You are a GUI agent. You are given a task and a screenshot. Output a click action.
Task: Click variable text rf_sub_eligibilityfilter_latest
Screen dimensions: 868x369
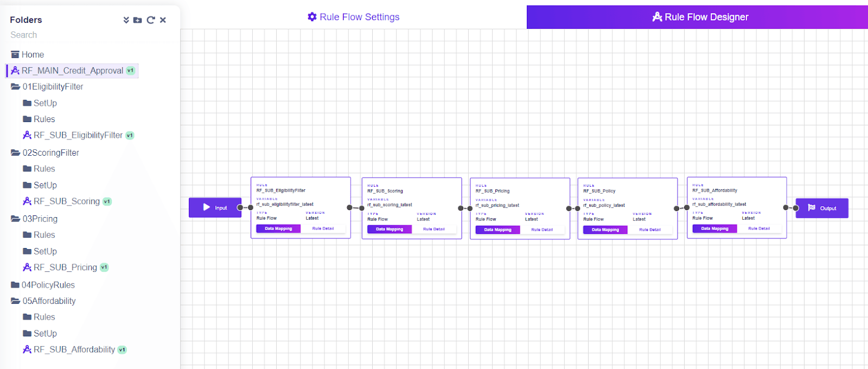click(x=285, y=205)
